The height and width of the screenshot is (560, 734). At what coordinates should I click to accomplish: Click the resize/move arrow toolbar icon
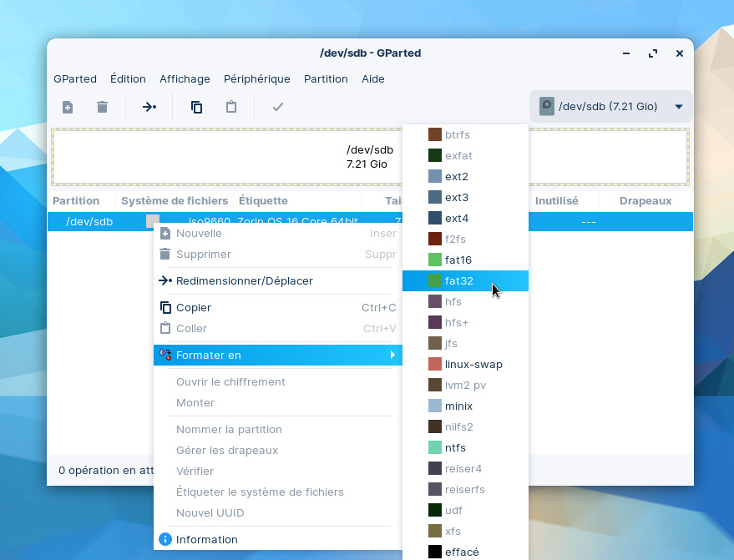click(149, 107)
